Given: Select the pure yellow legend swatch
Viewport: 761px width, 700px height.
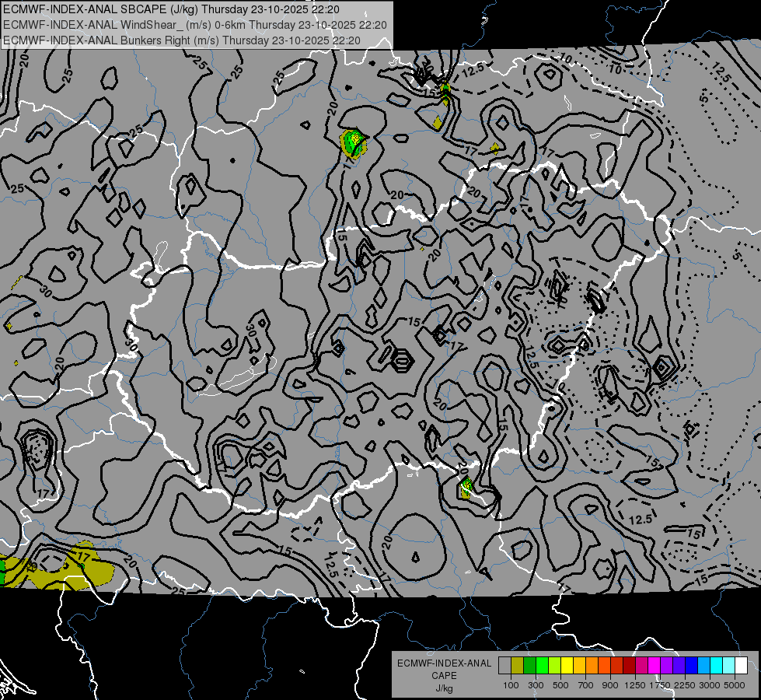Looking at the screenshot, I should coord(567,666).
